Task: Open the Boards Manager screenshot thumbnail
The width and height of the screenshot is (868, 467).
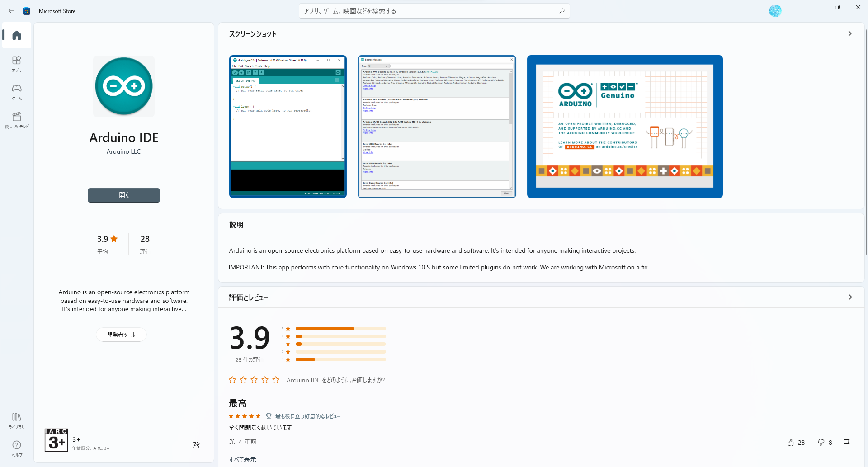Action: 437,127
